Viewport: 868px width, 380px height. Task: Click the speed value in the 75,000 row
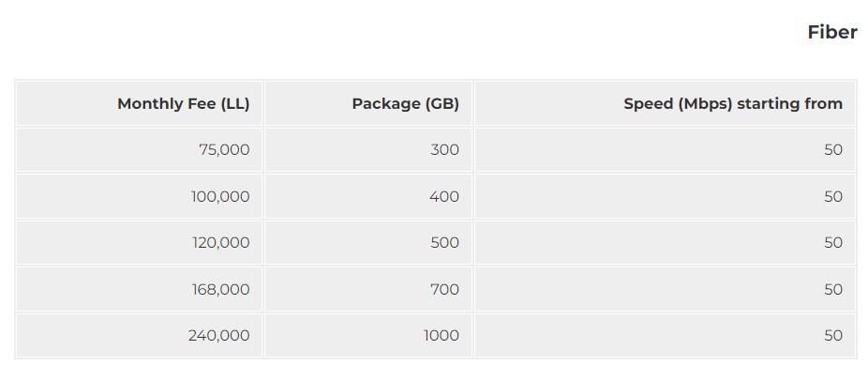[833, 150]
